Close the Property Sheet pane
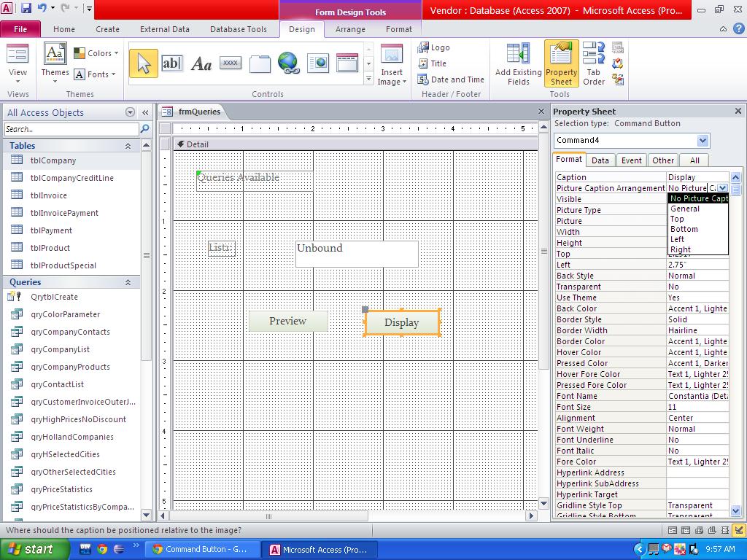The height and width of the screenshot is (560, 747). click(738, 111)
